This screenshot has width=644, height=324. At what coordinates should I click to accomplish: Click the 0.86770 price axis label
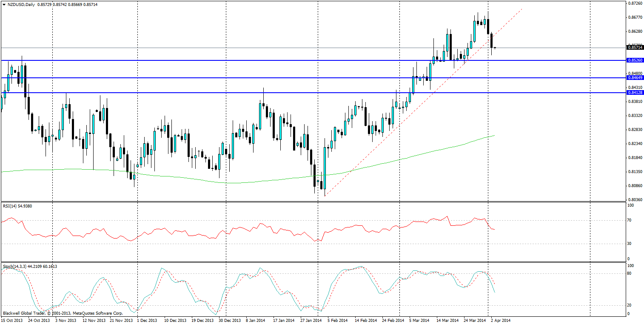635,17
